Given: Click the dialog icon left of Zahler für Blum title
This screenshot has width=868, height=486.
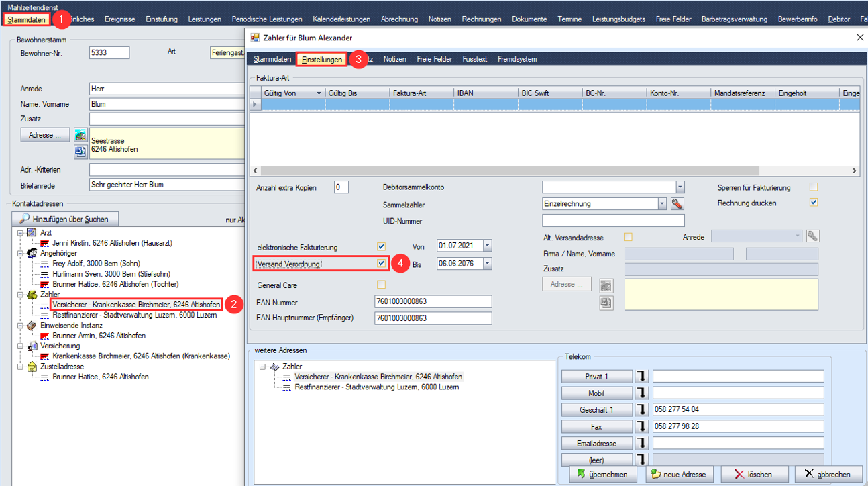Looking at the screenshot, I should [x=255, y=38].
